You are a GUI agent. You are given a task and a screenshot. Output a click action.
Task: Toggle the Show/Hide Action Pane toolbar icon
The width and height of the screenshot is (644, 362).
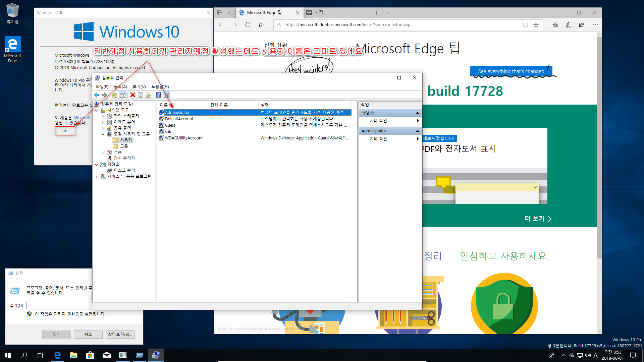167,95
